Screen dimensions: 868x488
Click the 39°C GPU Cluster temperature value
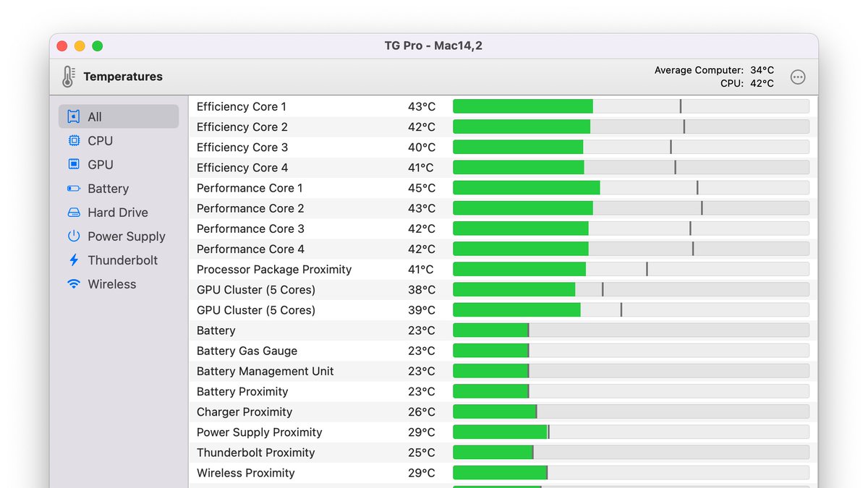pos(422,309)
